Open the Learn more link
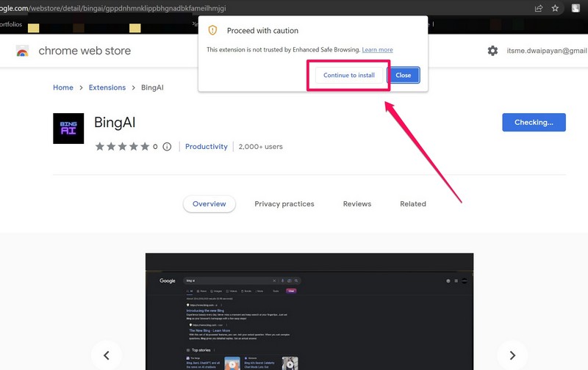This screenshot has width=588, height=370. [377, 49]
